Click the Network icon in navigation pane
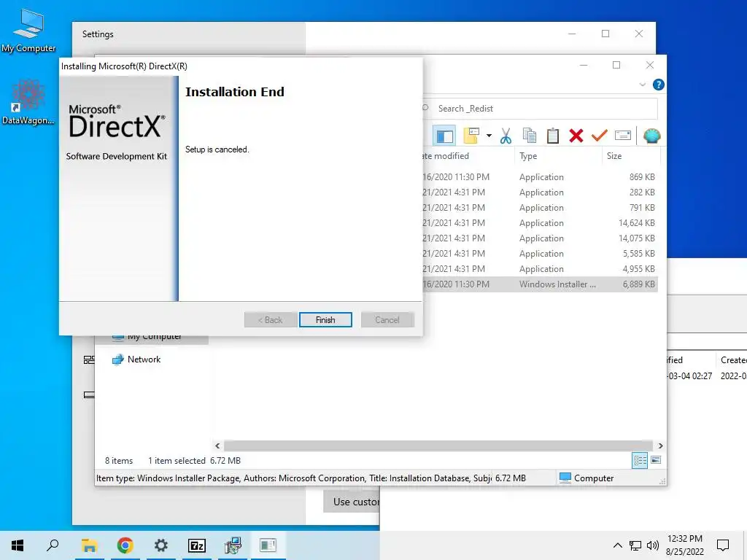Viewport: 747px width, 560px height. tap(117, 359)
